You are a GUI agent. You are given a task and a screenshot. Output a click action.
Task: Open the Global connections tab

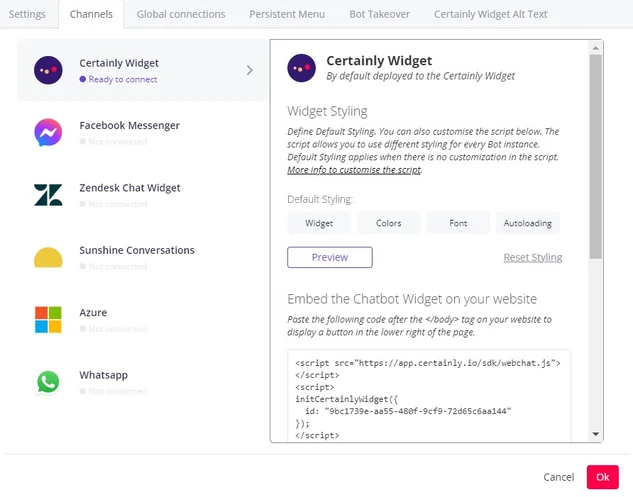click(x=181, y=14)
